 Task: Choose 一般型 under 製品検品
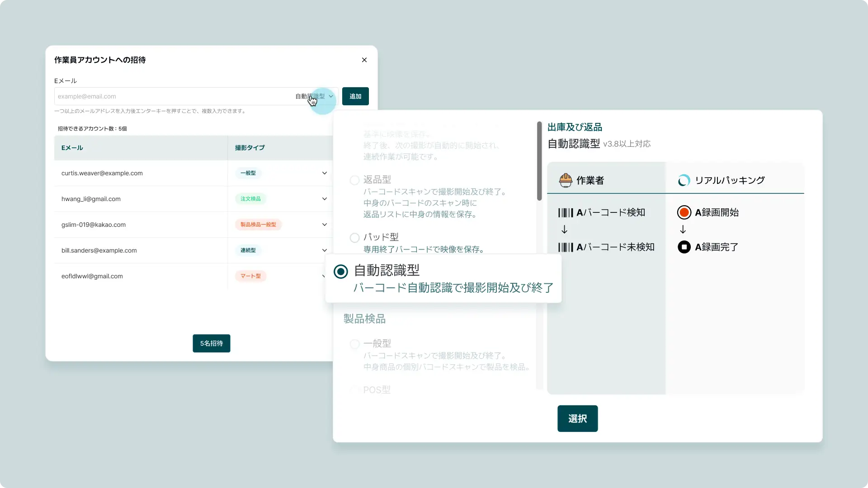tap(355, 344)
